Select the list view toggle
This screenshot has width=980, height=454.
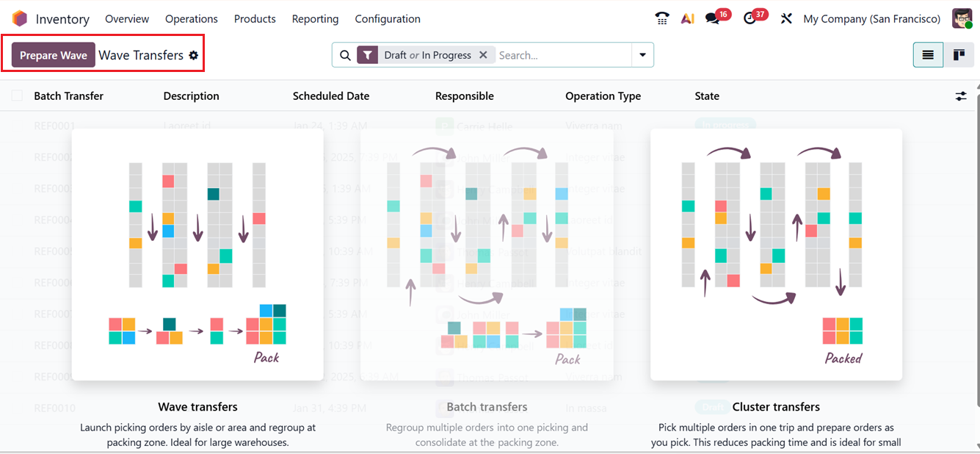[928, 54]
